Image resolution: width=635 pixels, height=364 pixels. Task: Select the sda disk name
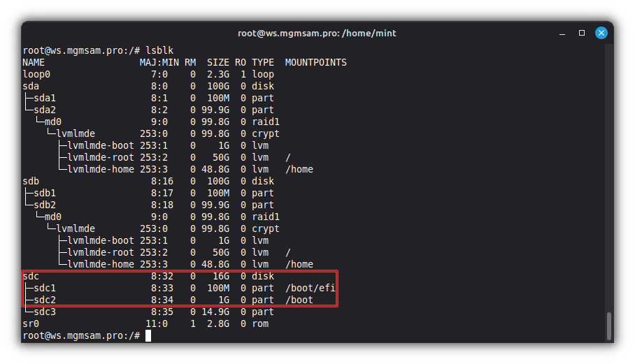(31, 86)
